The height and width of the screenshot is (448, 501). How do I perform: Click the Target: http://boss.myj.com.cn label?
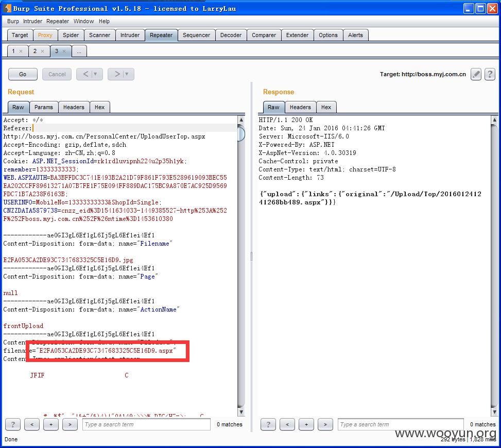423,74
